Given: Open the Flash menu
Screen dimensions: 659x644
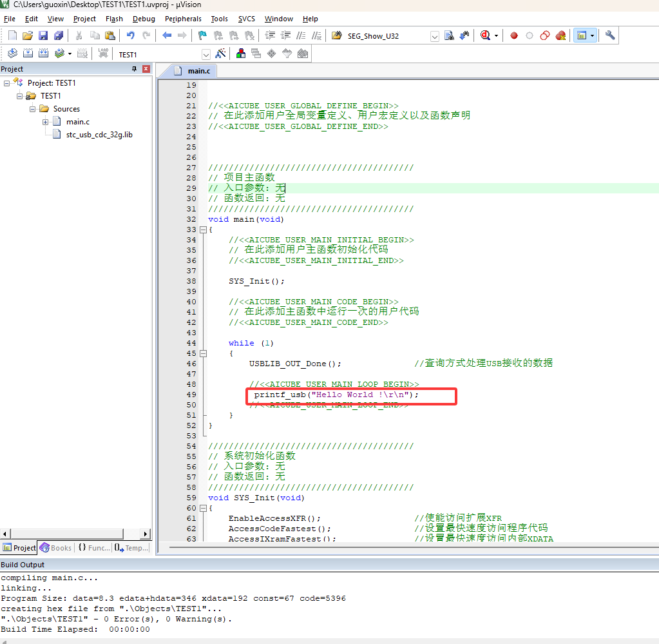Looking at the screenshot, I should point(114,19).
